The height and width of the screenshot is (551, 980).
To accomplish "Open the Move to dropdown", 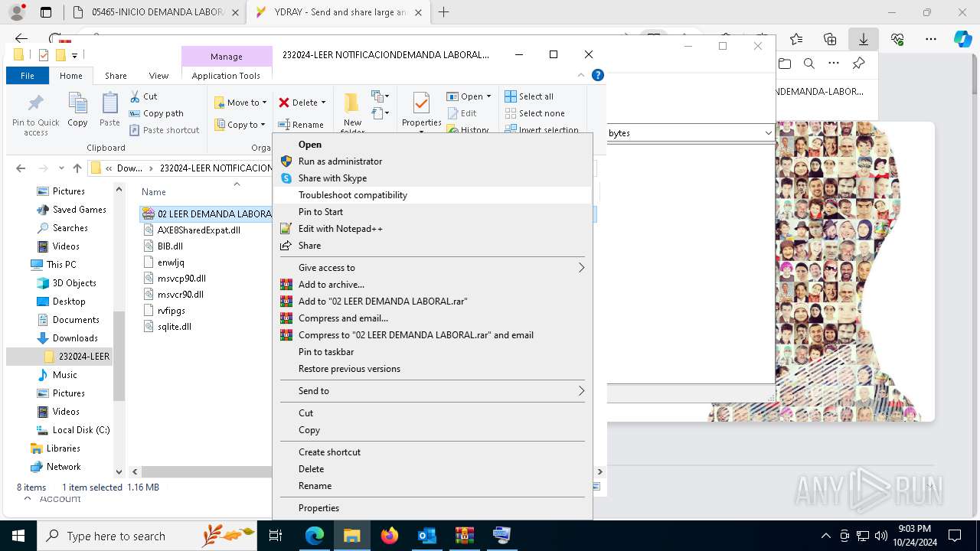I will [240, 103].
